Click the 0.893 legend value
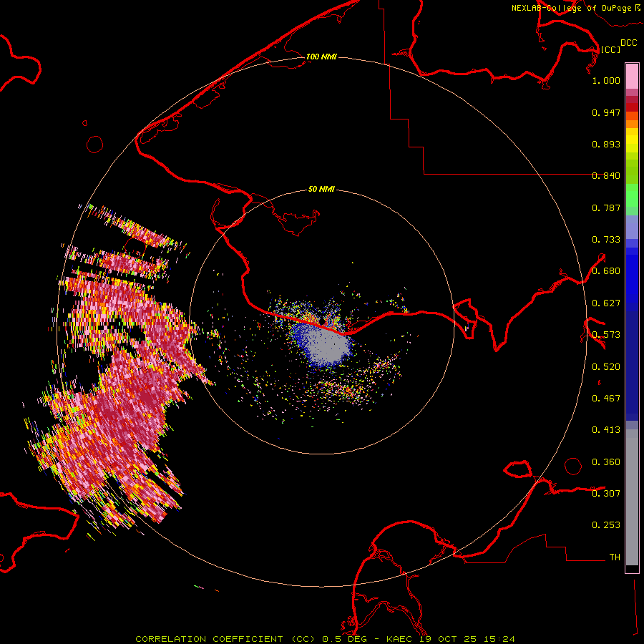 click(606, 144)
